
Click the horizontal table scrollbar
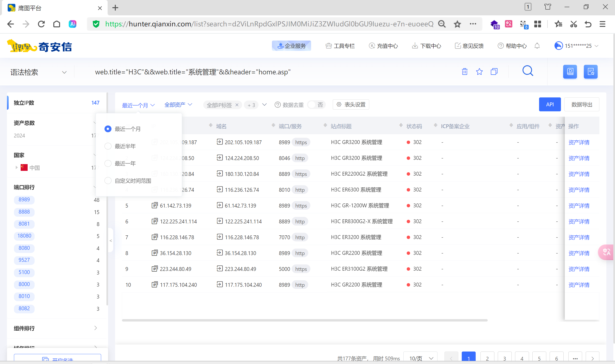[305, 320]
